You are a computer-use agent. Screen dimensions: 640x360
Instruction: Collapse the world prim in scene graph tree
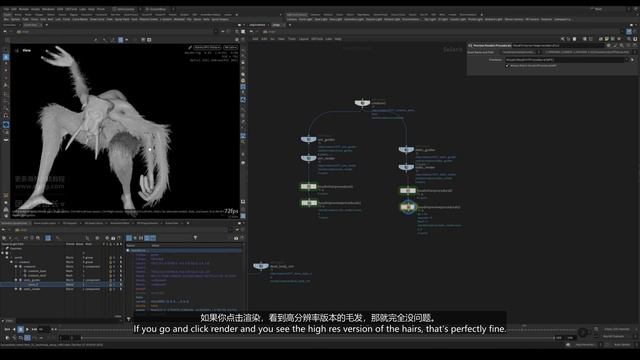(7, 258)
